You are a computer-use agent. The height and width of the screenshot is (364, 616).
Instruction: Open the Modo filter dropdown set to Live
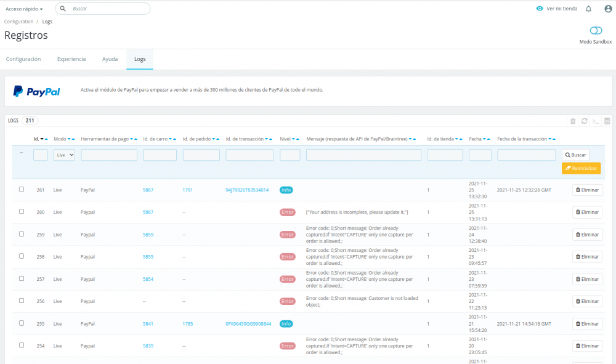click(x=64, y=155)
